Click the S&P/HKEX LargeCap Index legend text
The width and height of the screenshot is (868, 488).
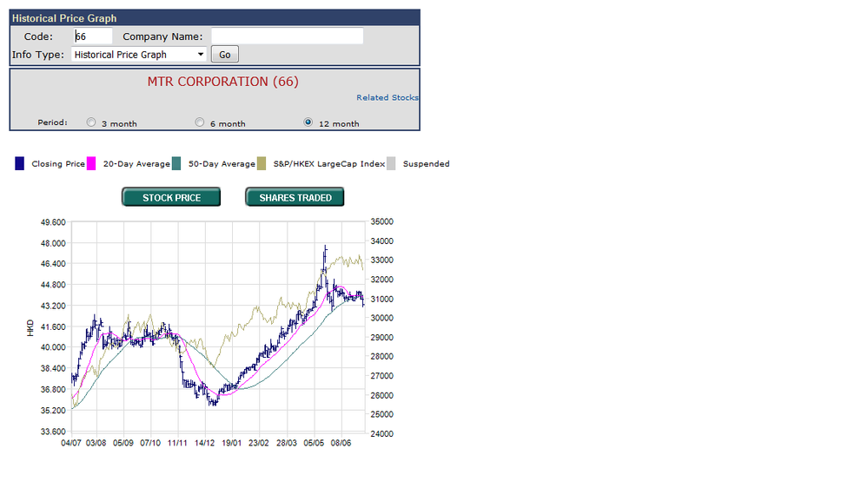point(328,164)
